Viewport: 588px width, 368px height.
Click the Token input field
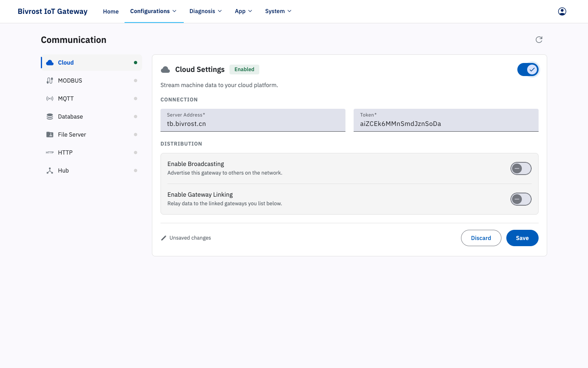coord(446,120)
